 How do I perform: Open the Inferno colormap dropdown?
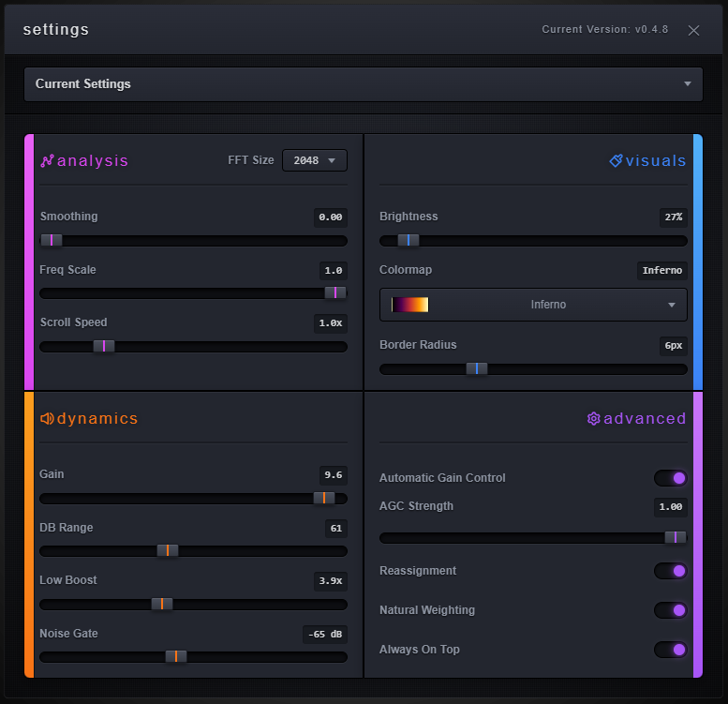(x=533, y=305)
